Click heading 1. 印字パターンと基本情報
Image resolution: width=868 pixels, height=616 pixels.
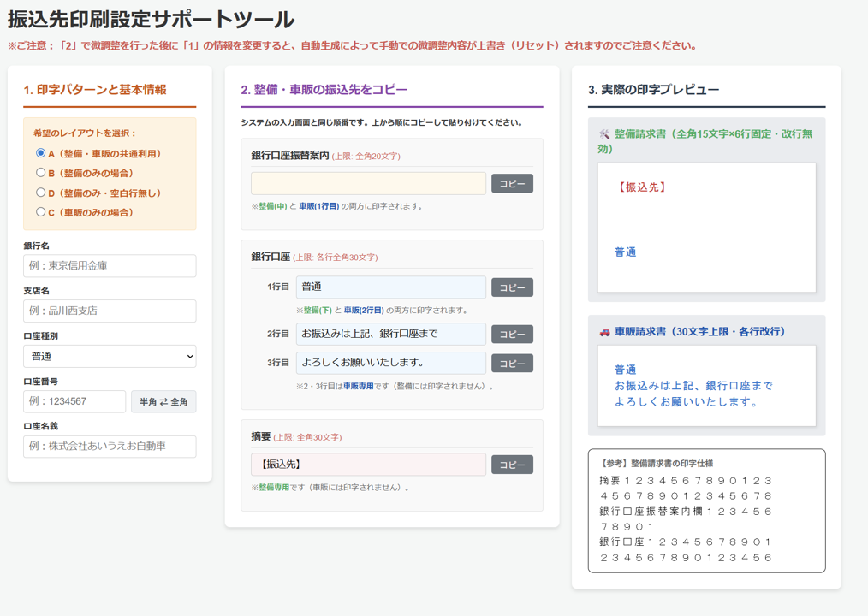pos(95,90)
